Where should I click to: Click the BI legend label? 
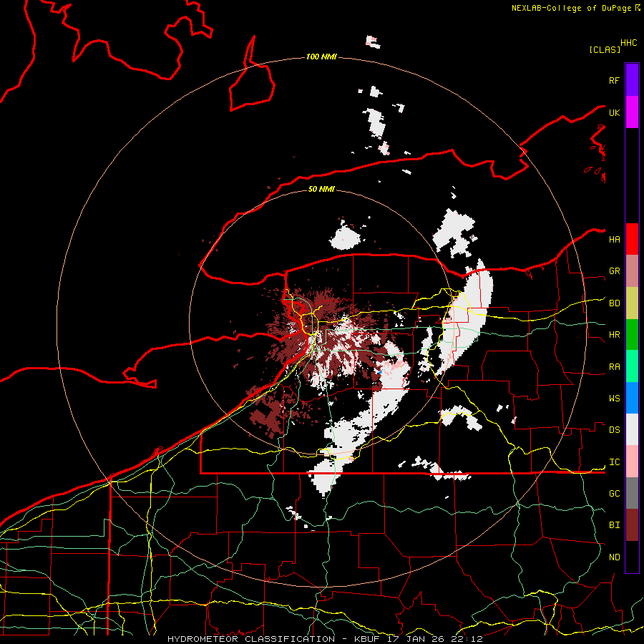coord(614,525)
